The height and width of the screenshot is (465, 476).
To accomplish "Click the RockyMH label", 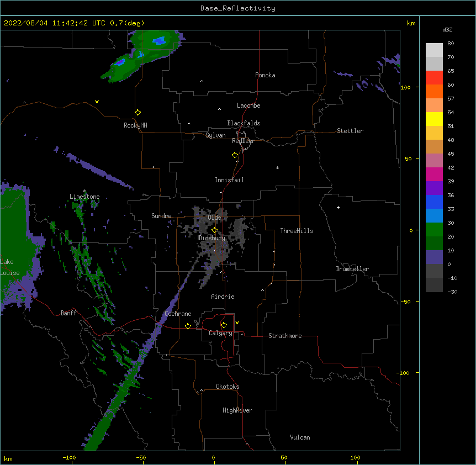I will (135, 125).
